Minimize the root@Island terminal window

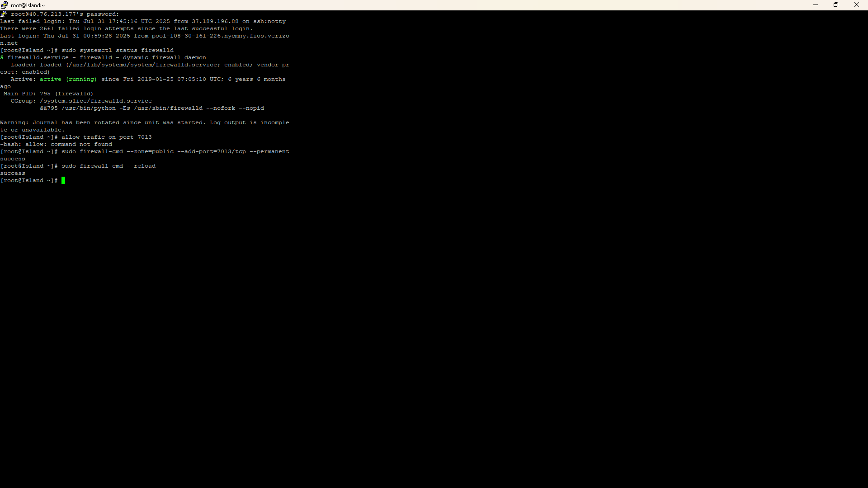816,5
